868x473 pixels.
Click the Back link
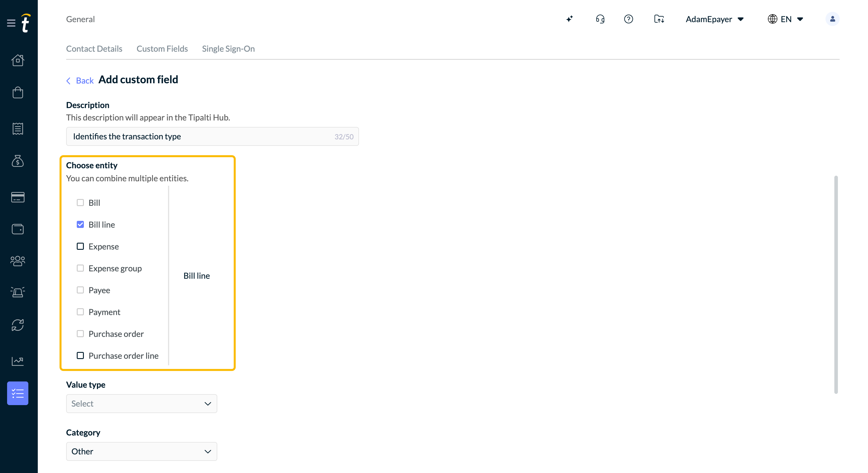pos(84,81)
